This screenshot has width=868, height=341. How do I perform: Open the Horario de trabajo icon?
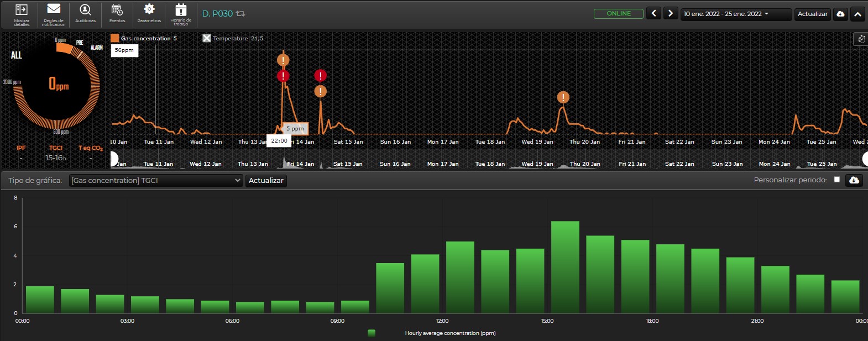click(181, 9)
